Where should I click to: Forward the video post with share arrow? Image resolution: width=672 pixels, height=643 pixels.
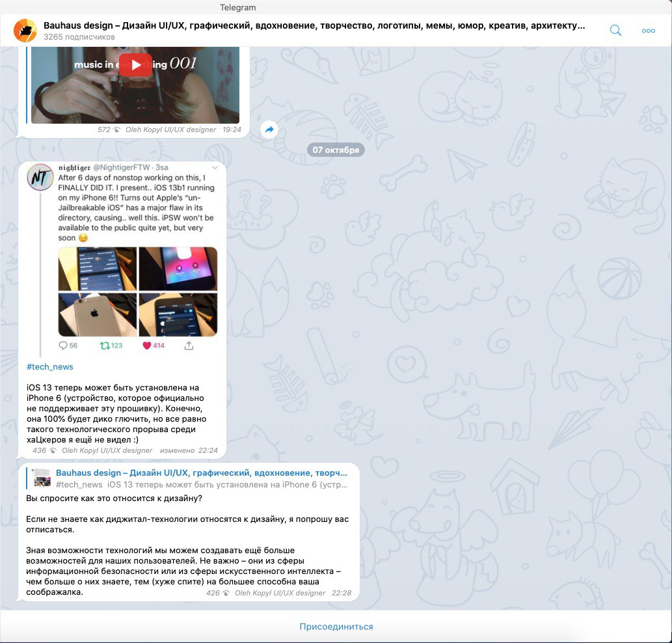[269, 130]
